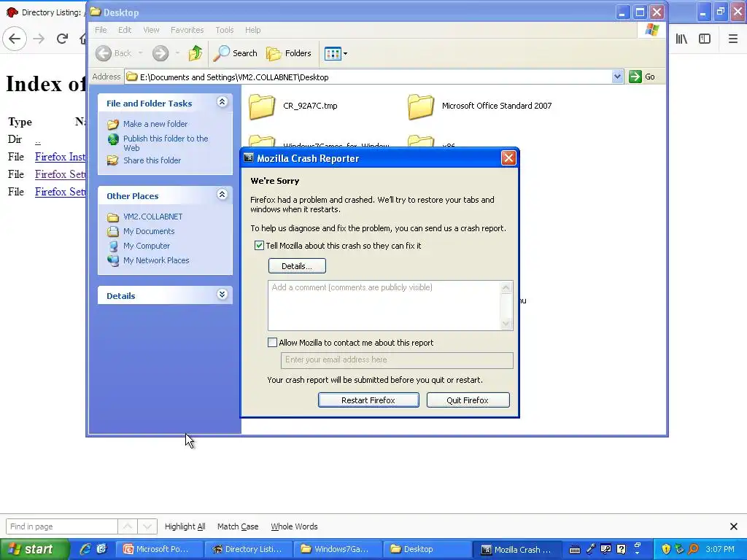Image resolution: width=747 pixels, height=560 pixels.
Task: Click the help question mark tray icon
Action: tap(622, 549)
